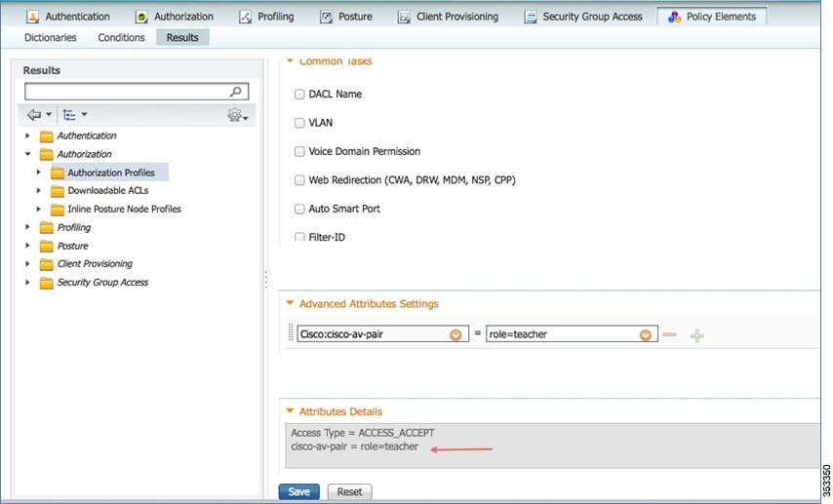The height and width of the screenshot is (504, 833).
Task: Click the Save button
Action: tap(299, 491)
